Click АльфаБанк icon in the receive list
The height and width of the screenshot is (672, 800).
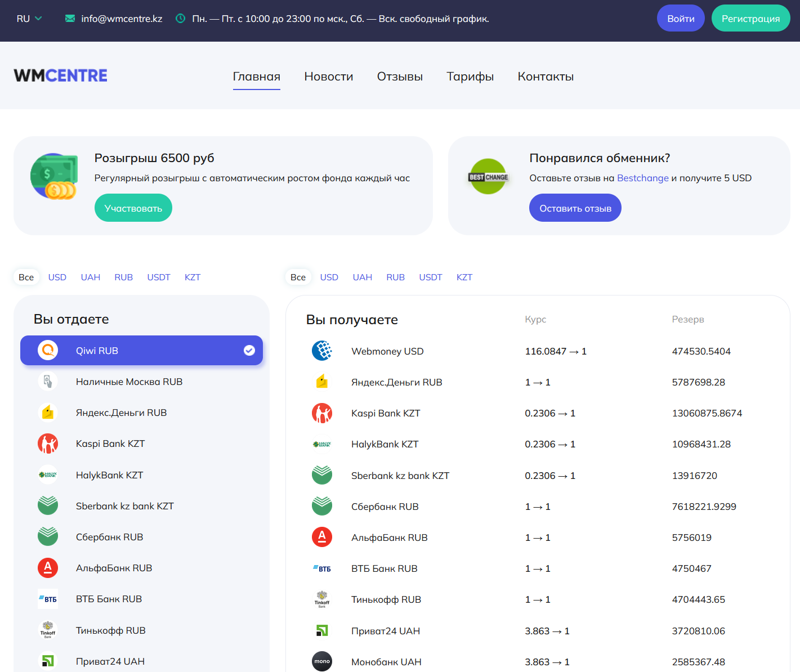pos(322,537)
